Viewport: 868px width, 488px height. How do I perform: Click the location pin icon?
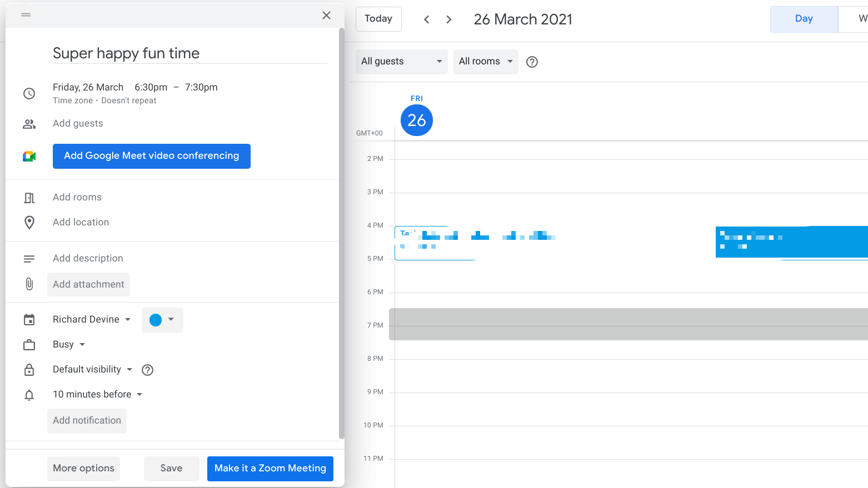(29, 223)
